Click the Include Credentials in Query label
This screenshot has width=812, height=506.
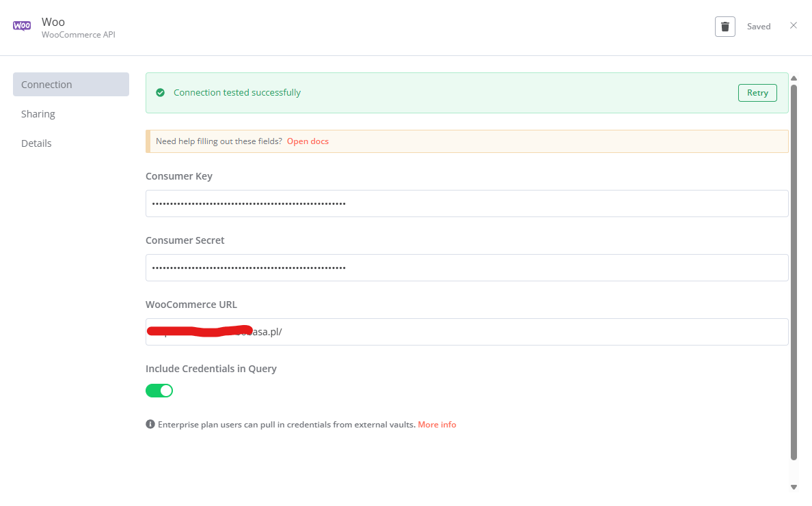pos(211,368)
